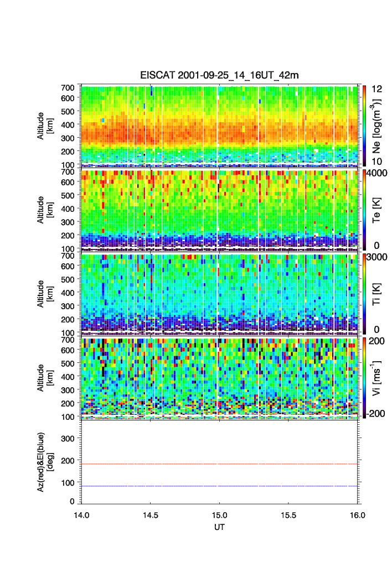Click the plot title EISCAT 2001-09-25_14_16UT_42m

click(x=219, y=75)
